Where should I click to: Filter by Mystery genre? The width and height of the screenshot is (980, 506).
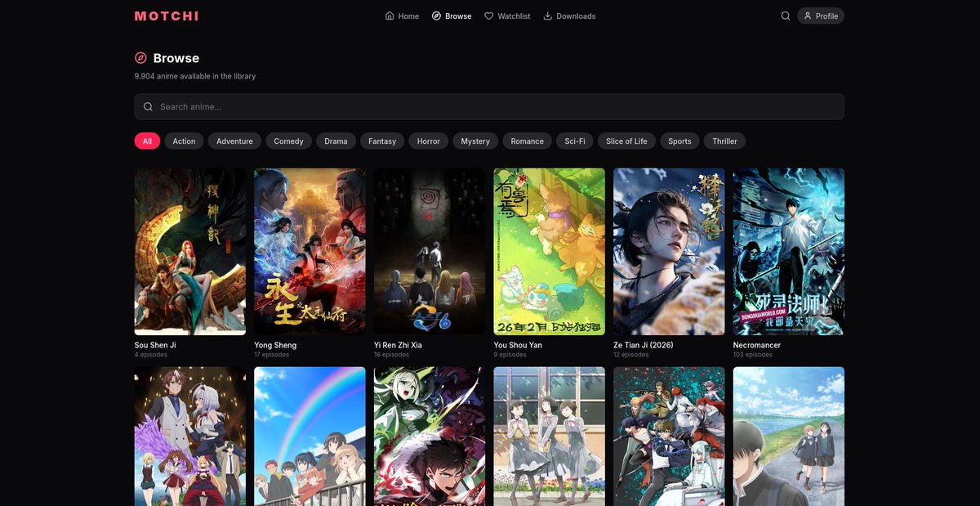475,141
